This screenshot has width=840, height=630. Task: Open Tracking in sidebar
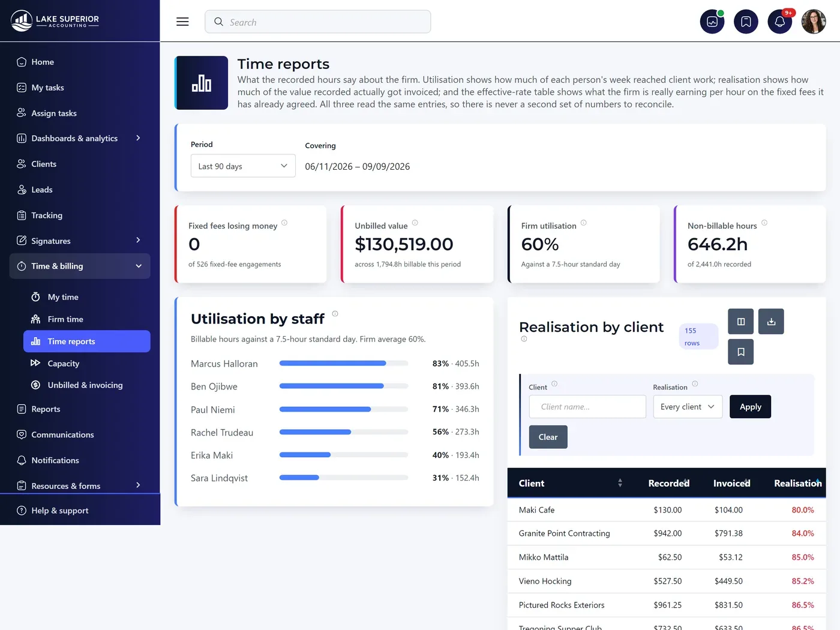(x=80, y=215)
